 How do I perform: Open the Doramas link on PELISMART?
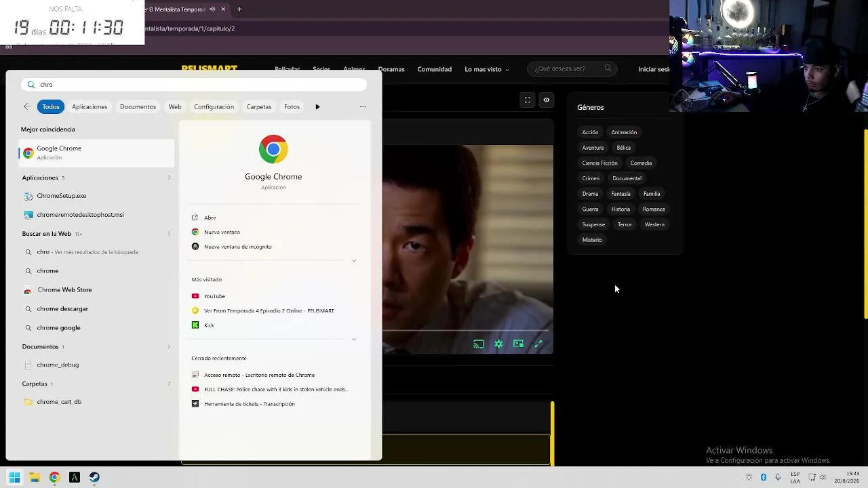(x=391, y=69)
